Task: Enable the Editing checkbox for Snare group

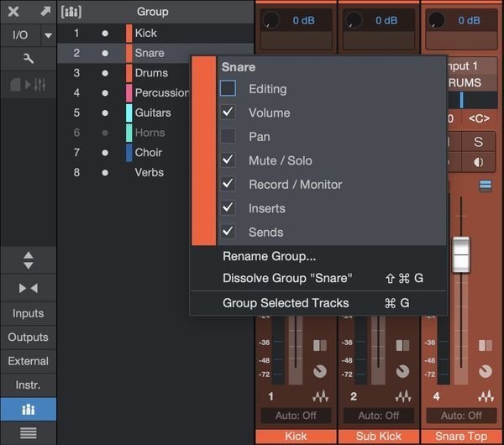Action: [x=228, y=88]
